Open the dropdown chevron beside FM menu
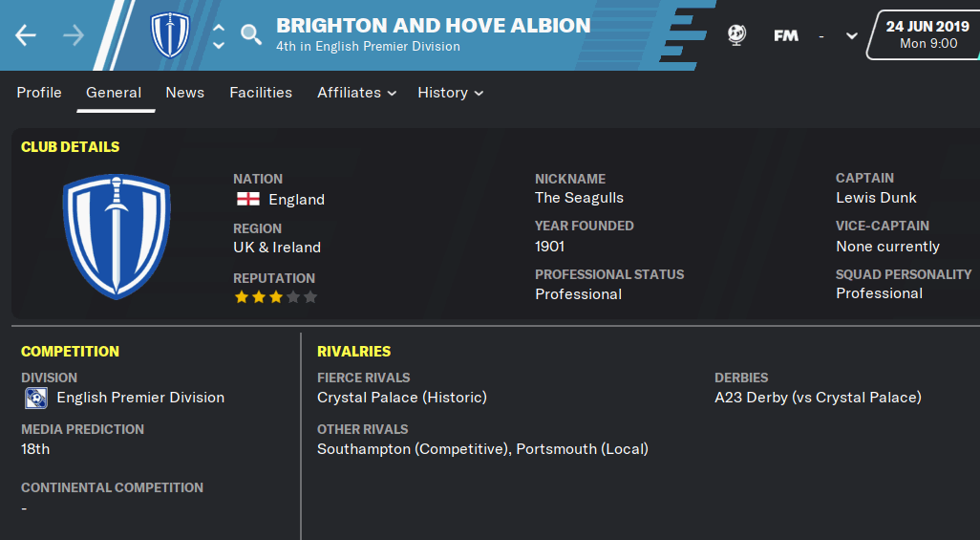This screenshot has width=980, height=540. 852,36
